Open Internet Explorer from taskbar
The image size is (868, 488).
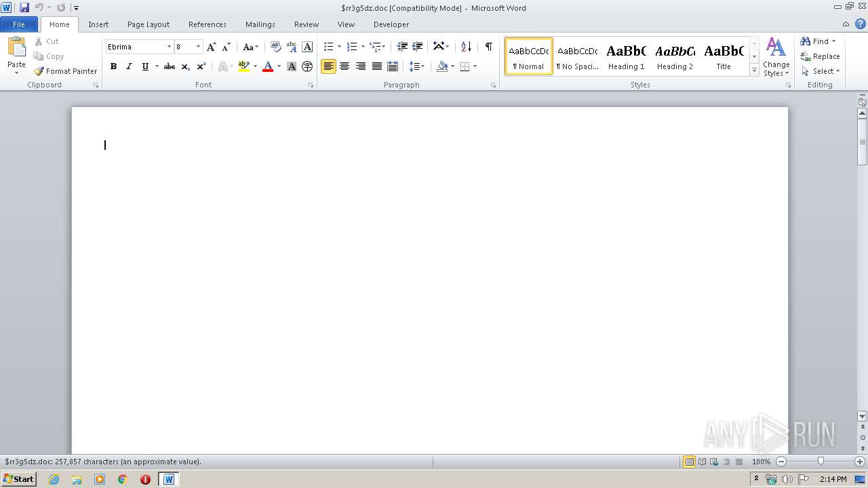pos(54,479)
